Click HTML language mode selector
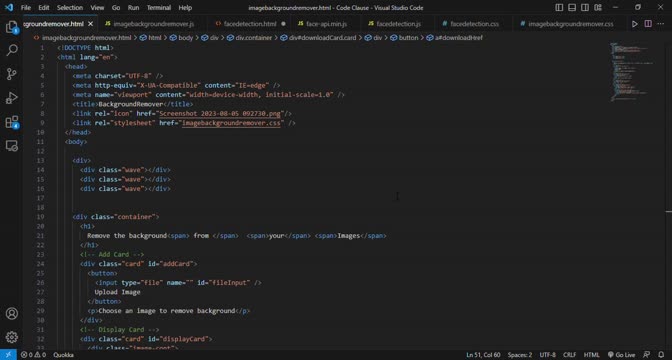Screen dimensions: 672x360 coord(591,355)
